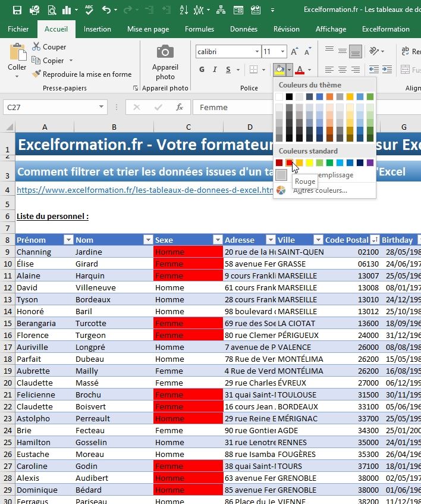
Task: Switch to the Révision tab
Action: coord(287,29)
